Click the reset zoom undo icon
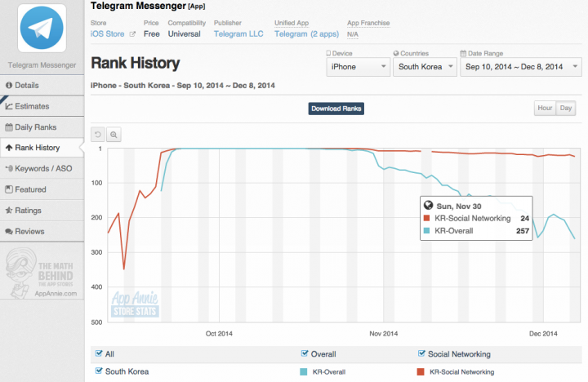The width and height of the screenshot is (588, 382). tap(98, 135)
